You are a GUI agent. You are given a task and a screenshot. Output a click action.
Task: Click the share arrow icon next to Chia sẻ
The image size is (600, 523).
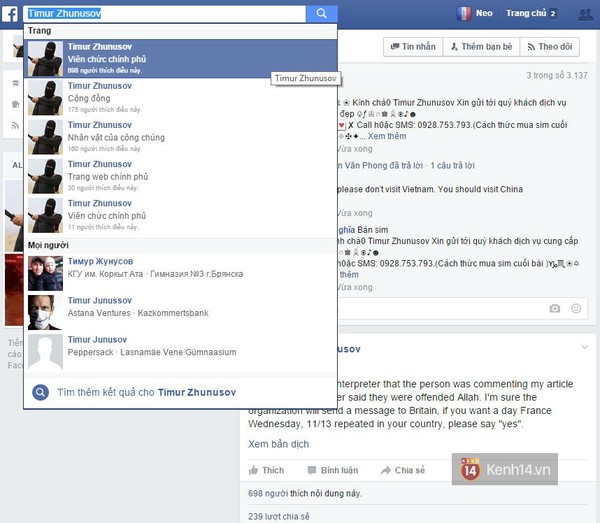coord(386,470)
